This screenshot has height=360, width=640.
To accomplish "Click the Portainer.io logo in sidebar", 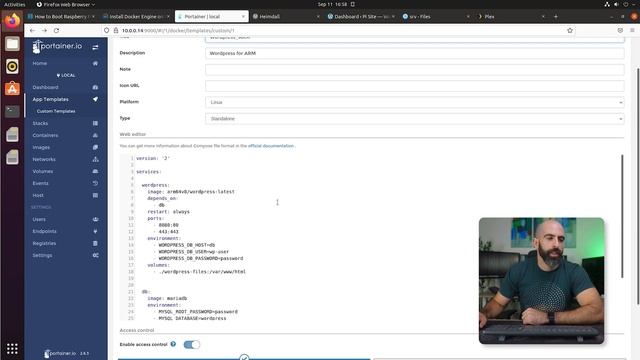I will click(57, 47).
